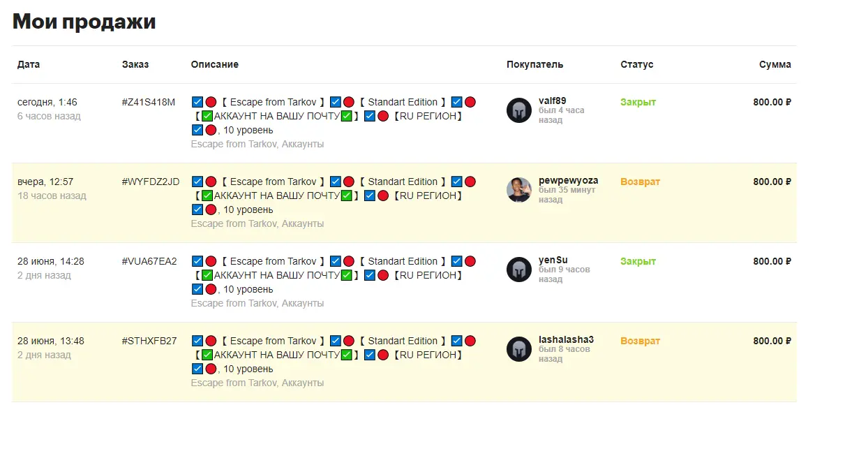Open order #VUA67EA2
The height and width of the screenshot is (449, 868).
[x=149, y=261]
